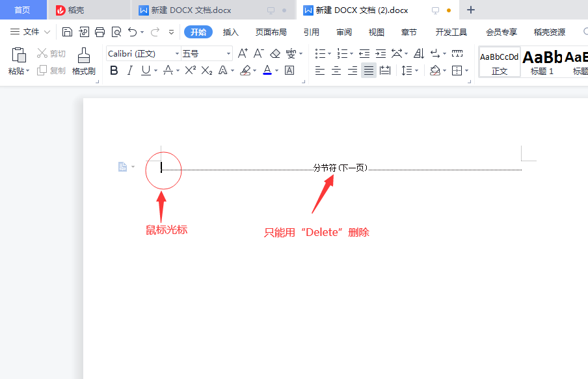Open Print Preview icon
588x379 pixels.
pyautogui.click(x=116, y=33)
